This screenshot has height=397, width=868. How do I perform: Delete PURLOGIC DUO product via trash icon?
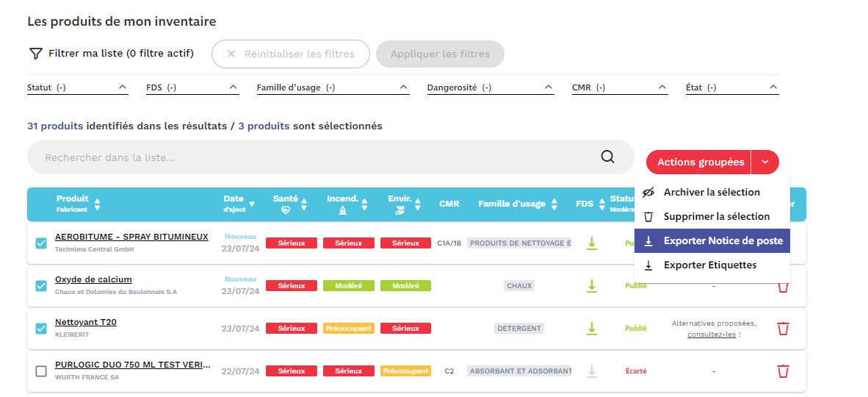coord(783,371)
